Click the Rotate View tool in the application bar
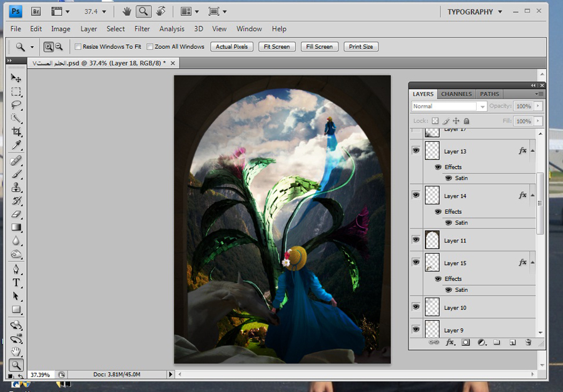Viewport: 563px width, 392px height. click(x=161, y=11)
